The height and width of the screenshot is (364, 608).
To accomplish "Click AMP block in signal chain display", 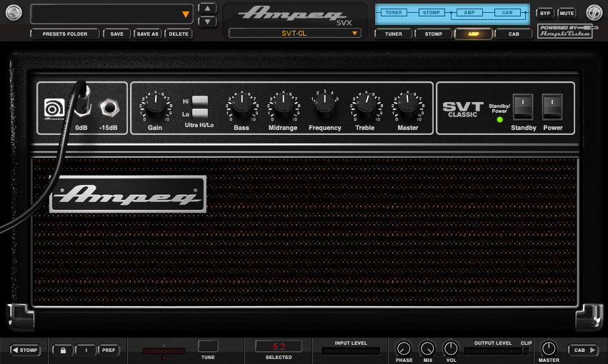I will coord(469,13).
